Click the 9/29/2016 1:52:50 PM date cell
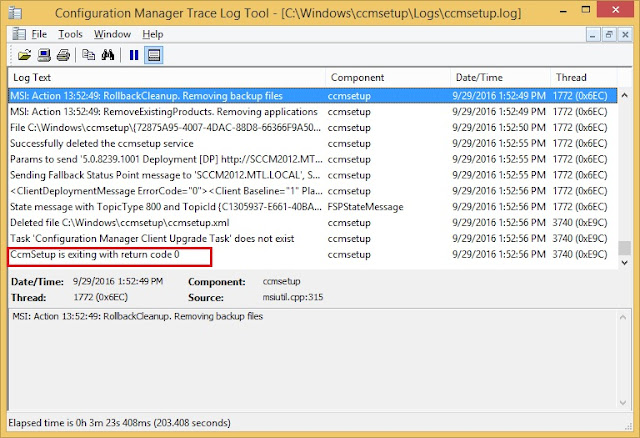The height and width of the screenshot is (438, 640). tap(499, 128)
